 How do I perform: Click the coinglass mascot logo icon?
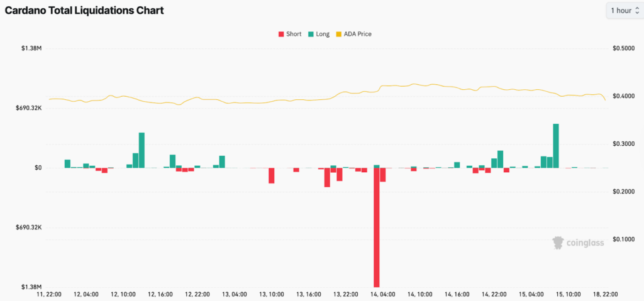click(557, 243)
